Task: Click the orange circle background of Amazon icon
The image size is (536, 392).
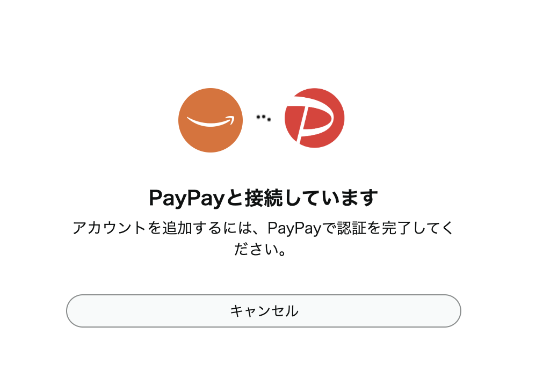Action: (x=210, y=140)
